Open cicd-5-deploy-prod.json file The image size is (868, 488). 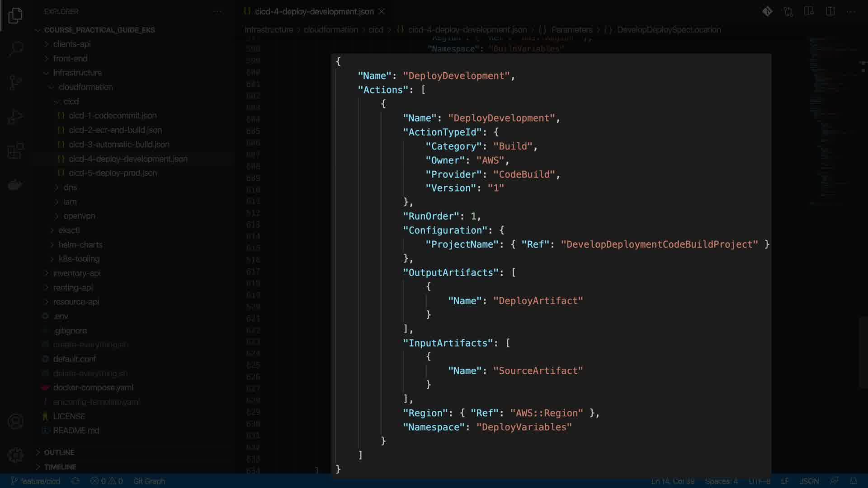[x=113, y=173]
